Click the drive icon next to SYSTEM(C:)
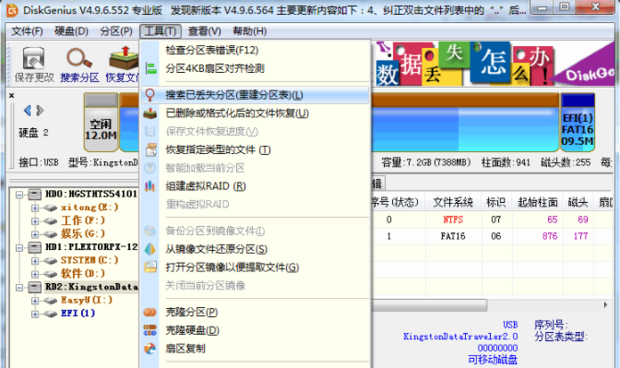 pyautogui.click(x=50, y=260)
